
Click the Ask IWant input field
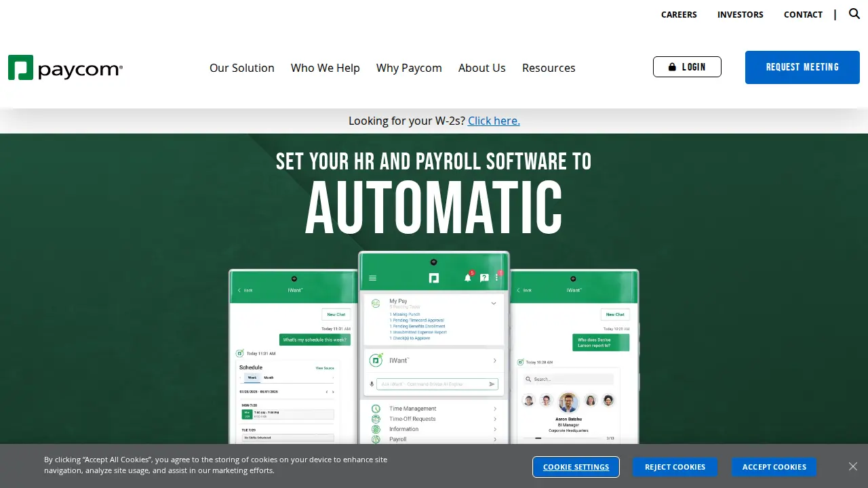click(437, 384)
